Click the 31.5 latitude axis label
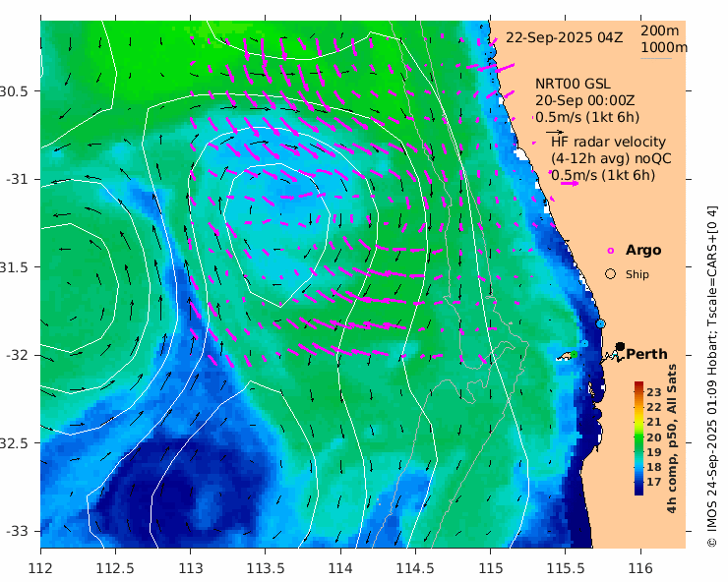This screenshot has height=582, width=728. 14,267
